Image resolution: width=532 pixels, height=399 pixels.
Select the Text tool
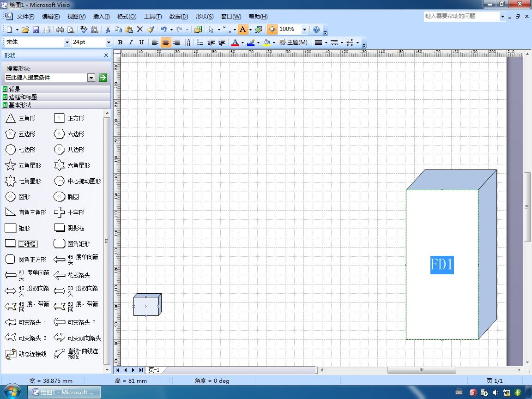pos(242,30)
